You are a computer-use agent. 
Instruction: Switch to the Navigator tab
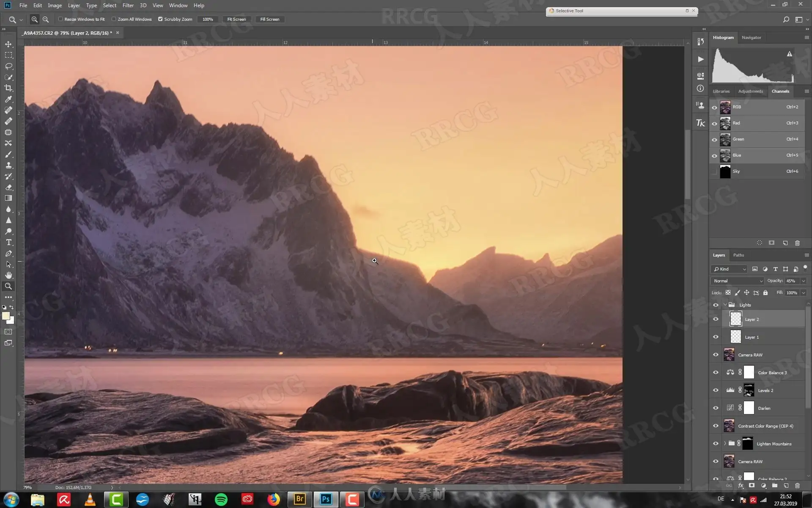751,37
